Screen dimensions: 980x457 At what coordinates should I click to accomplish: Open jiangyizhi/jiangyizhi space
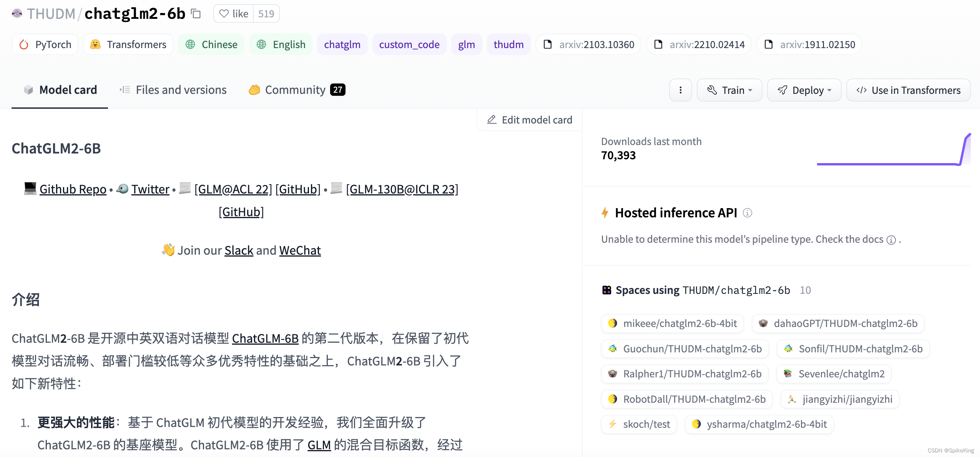[840, 399]
